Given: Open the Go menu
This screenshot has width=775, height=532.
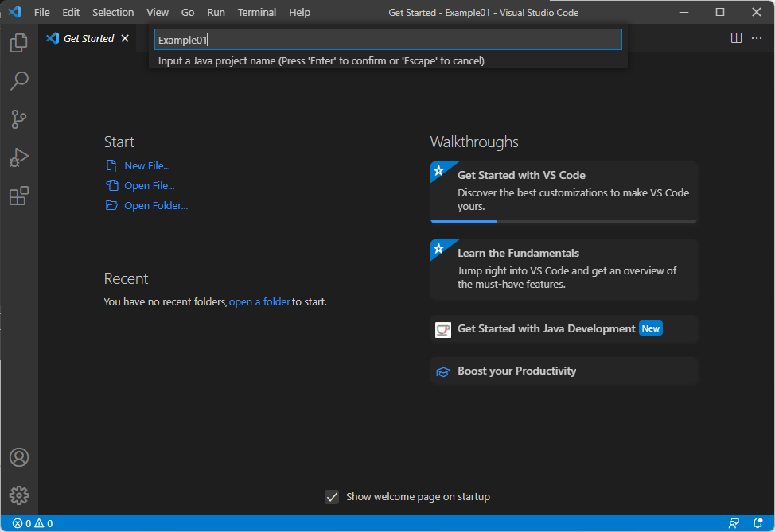Looking at the screenshot, I should [x=187, y=13].
